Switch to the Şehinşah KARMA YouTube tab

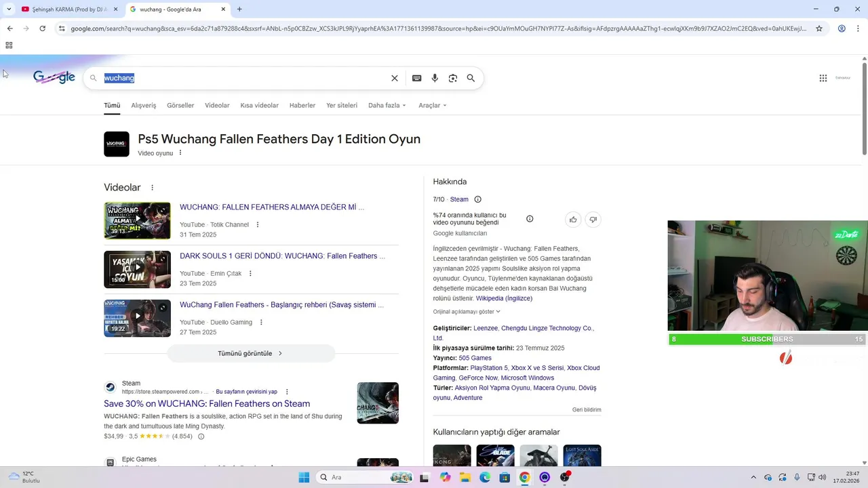pos(69,9)
